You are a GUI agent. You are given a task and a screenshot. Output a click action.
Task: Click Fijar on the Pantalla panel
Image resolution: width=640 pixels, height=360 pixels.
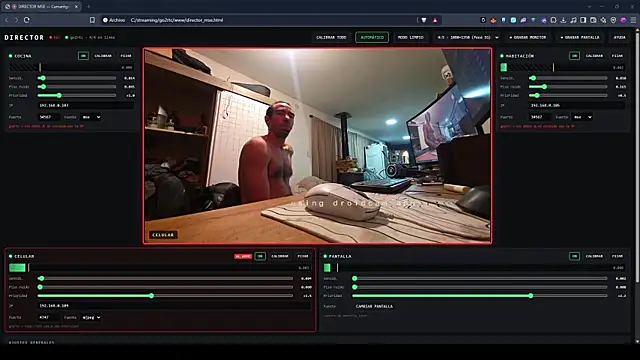pos(617,256)
